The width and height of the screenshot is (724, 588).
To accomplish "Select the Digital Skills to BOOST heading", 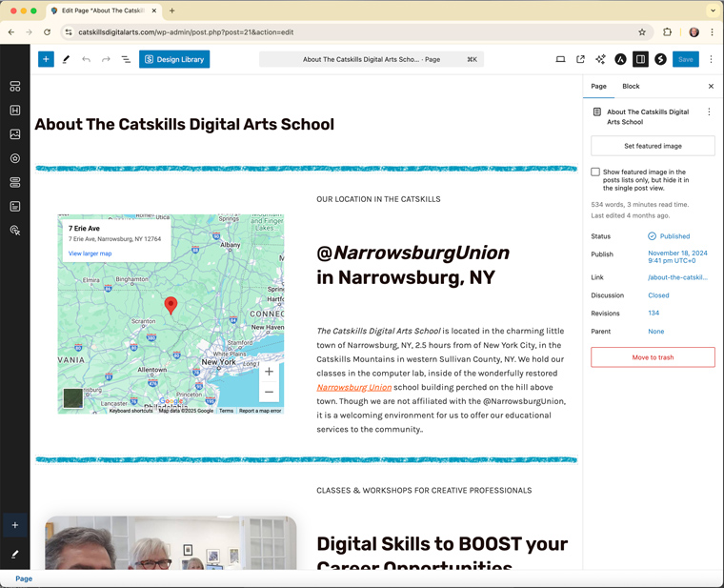I will coord(442,552).
